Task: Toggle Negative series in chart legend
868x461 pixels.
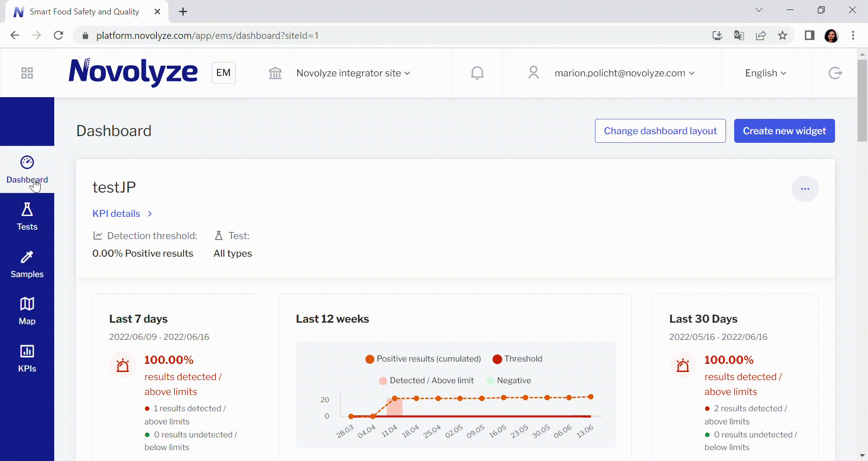Action: coord(509,381)
